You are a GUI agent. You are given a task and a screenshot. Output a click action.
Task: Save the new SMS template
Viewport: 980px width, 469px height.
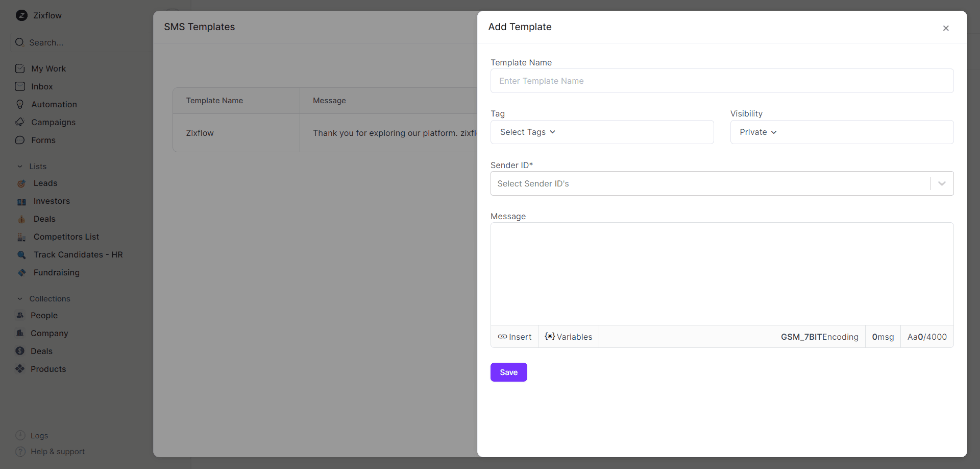pyautogui.click(x=508, y=372)
